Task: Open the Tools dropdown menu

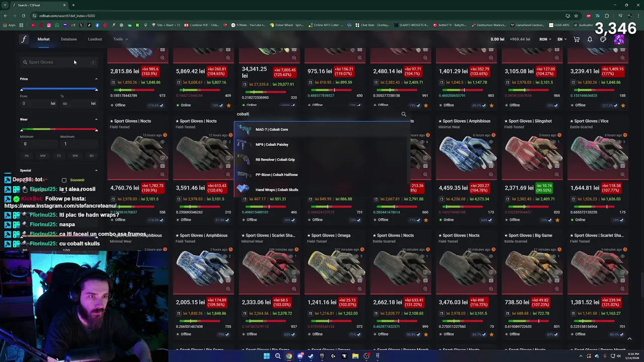Action: [120, 39]
